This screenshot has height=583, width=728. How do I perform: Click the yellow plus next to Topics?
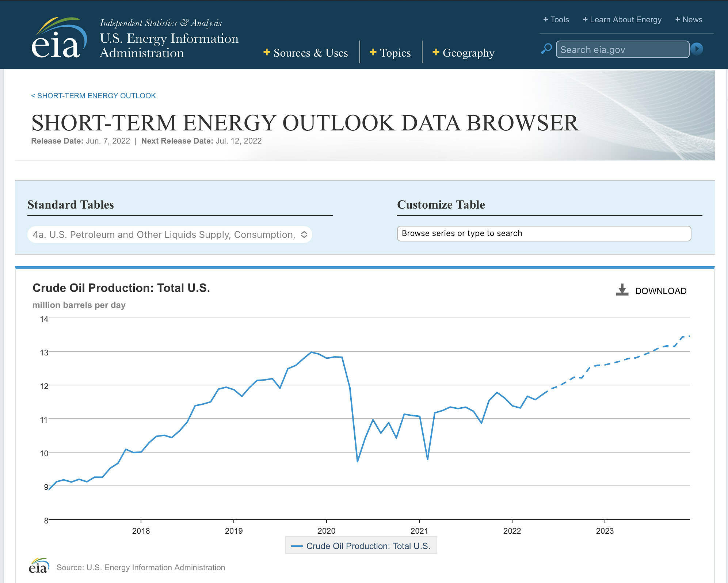[373, 52]
